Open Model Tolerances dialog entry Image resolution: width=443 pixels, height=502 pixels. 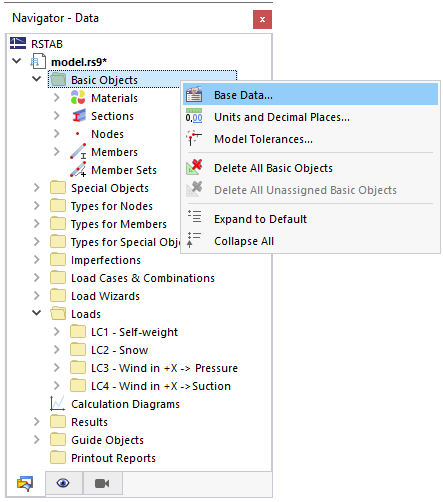point(310,139)
